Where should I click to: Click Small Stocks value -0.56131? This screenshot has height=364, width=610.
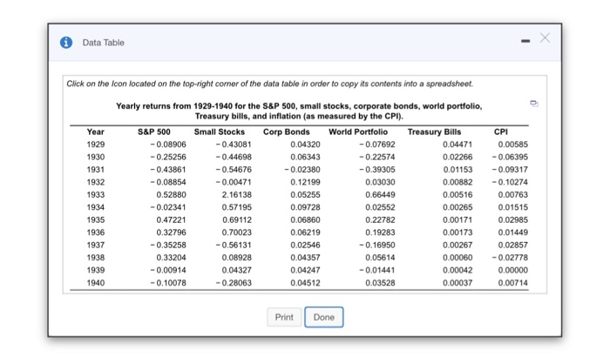(x=234, y=245)
